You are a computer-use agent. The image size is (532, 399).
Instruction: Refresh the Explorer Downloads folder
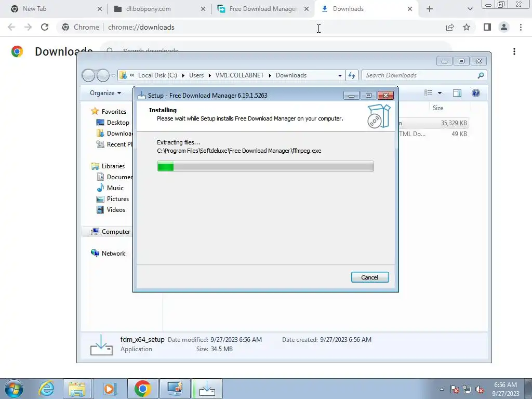[352, 75]
